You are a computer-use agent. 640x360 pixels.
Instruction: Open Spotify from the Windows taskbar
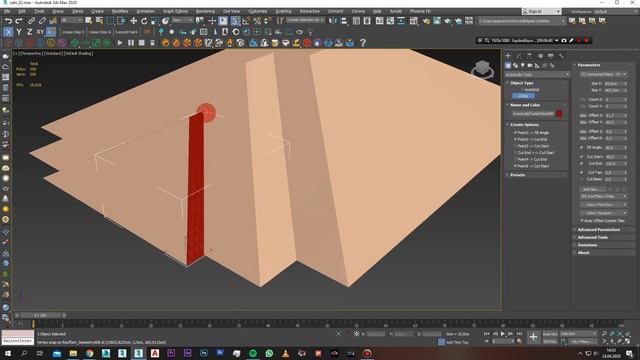coord(253,353)
